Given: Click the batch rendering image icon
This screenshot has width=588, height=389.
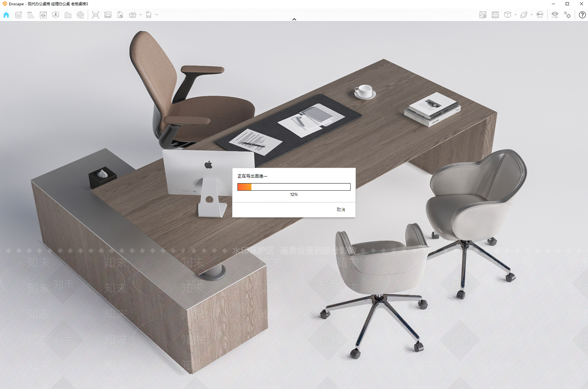Looking at the screenshot, I should 108,15.
